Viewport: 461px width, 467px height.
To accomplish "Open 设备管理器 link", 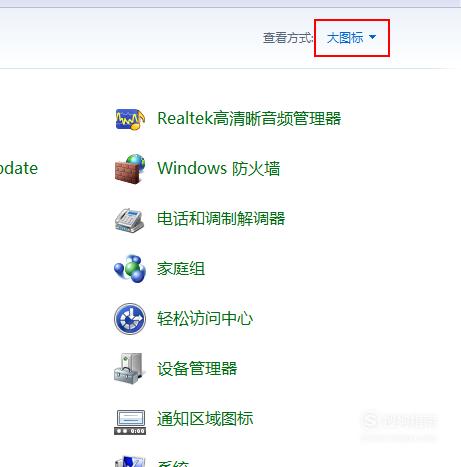I will tap(197, 369).
